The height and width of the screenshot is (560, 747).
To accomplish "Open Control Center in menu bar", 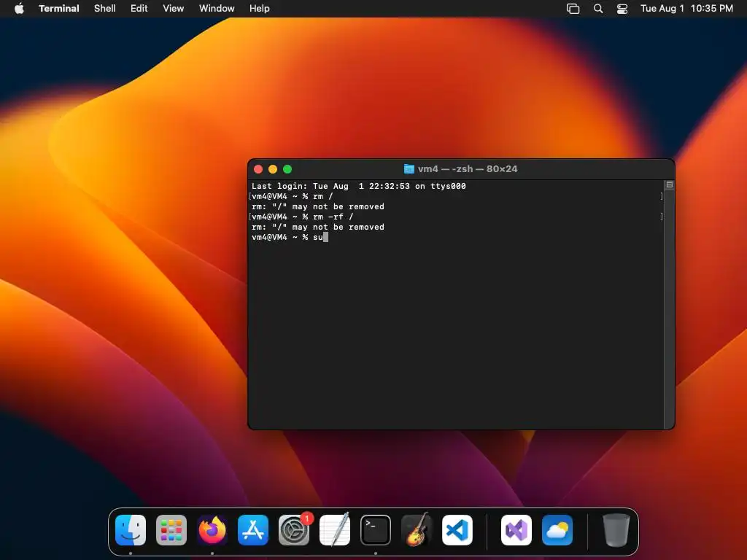I will tap(622, 9).
